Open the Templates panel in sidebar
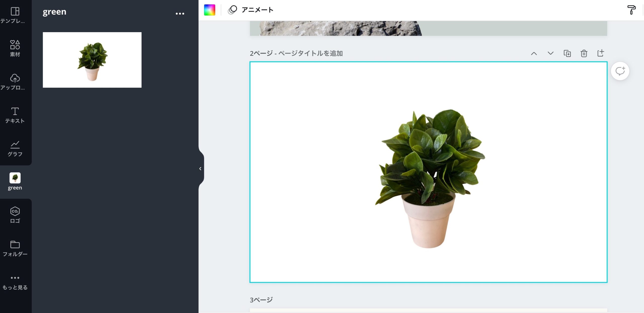 [15, 15]
